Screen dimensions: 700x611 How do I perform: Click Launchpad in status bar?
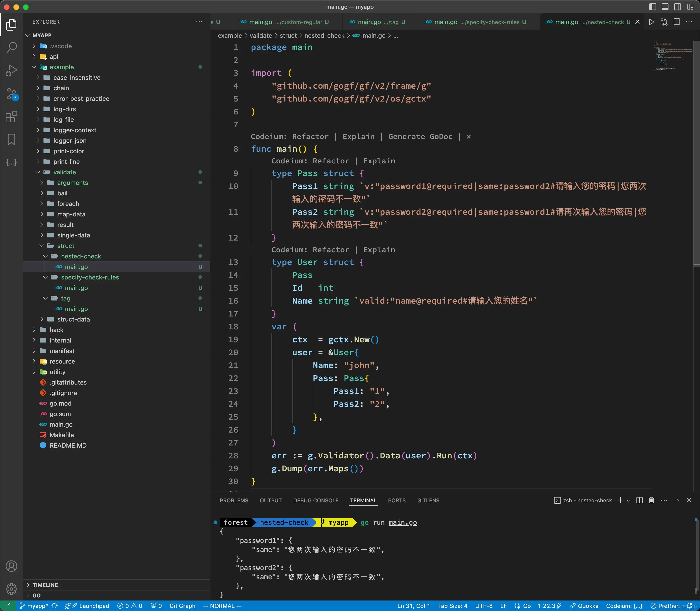pyautogui.click(x=87, y=606)
